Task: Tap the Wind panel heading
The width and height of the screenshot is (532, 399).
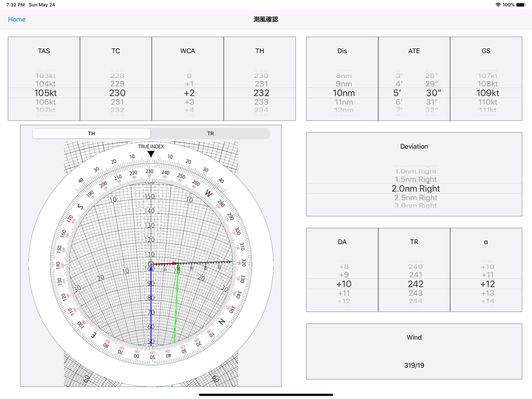Action: [x=414, y=338]
